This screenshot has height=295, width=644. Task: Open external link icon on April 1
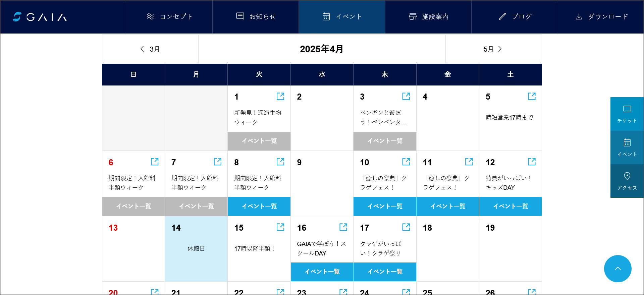tap(280, 97)
